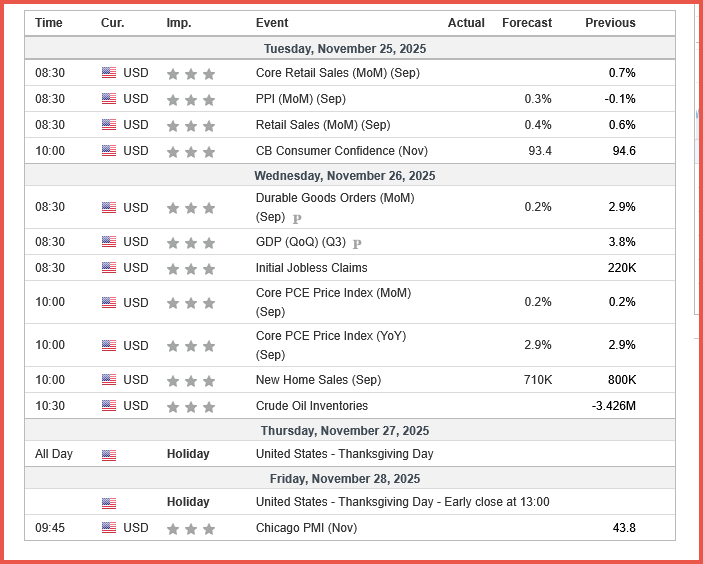
Task: Click the preliminary P icon next to GDP (QoQ)
Action: (x=357, y=243)
